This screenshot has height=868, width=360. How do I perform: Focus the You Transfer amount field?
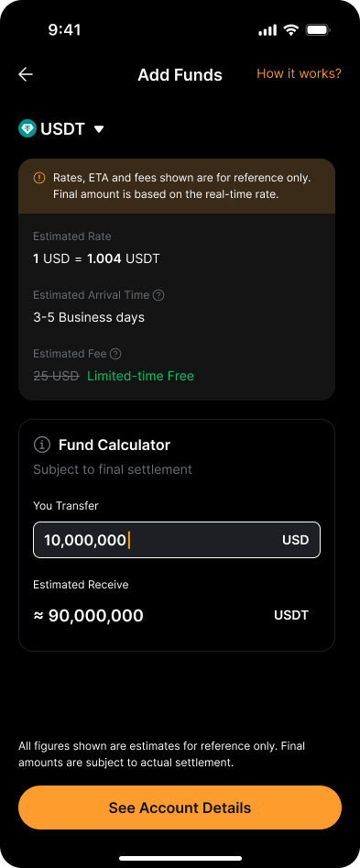(177, 540)
